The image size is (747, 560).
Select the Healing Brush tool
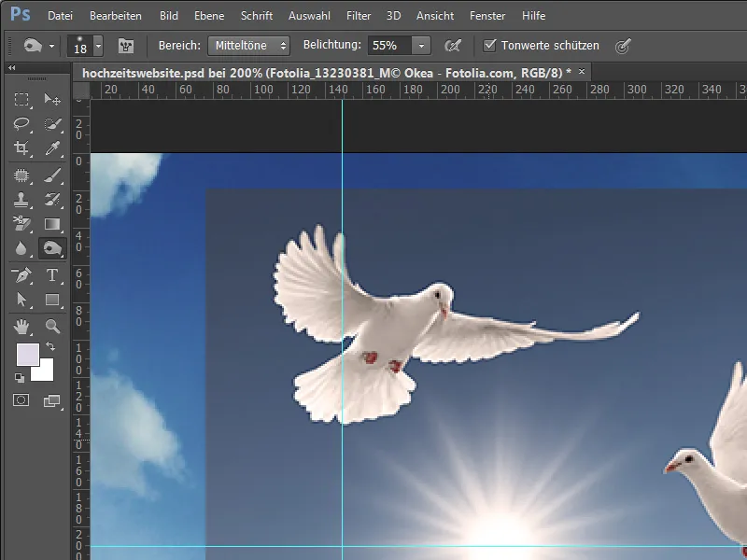click(21, 175)
